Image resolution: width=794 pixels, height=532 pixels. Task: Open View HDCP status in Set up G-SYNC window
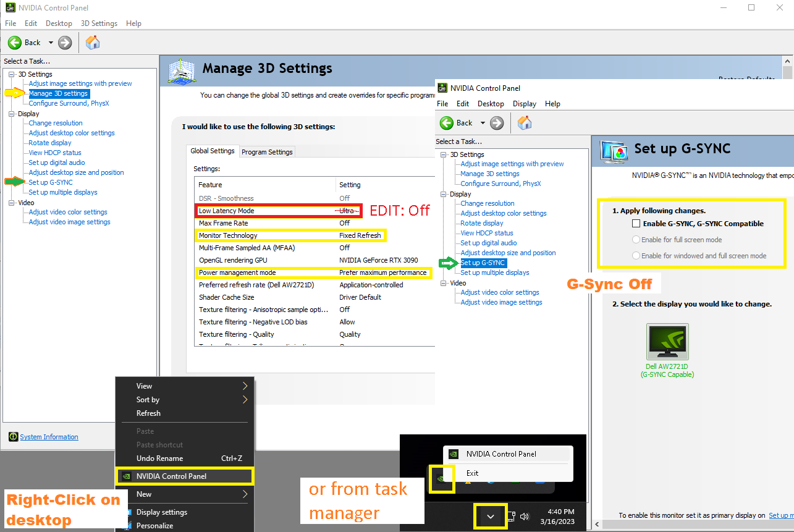(x=487, y=233)
